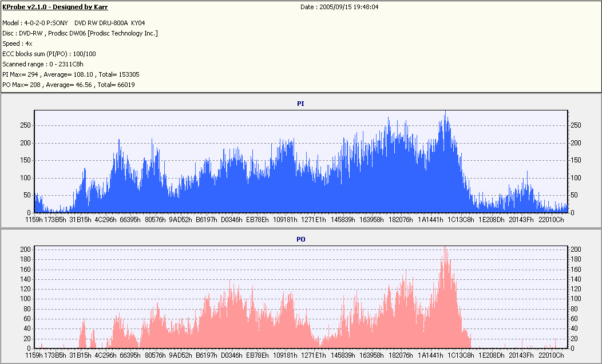Click 182076h under the PI chart
The width and height of the screenshot is (602, 364).
(401, 220)
